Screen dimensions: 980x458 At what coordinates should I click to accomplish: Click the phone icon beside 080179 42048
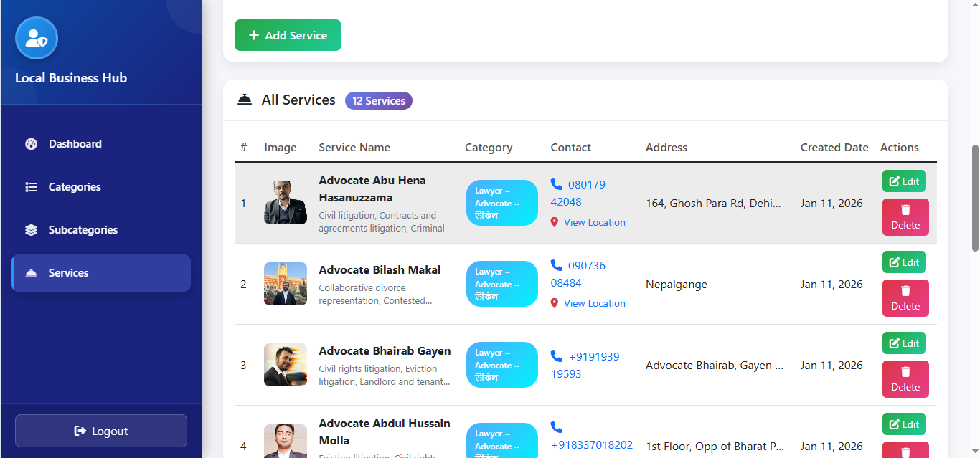[557, 184]
